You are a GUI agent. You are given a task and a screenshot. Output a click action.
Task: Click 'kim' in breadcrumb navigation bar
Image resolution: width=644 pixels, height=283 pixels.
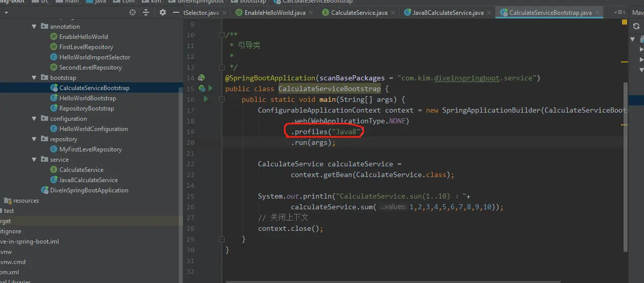click(156, 2)
